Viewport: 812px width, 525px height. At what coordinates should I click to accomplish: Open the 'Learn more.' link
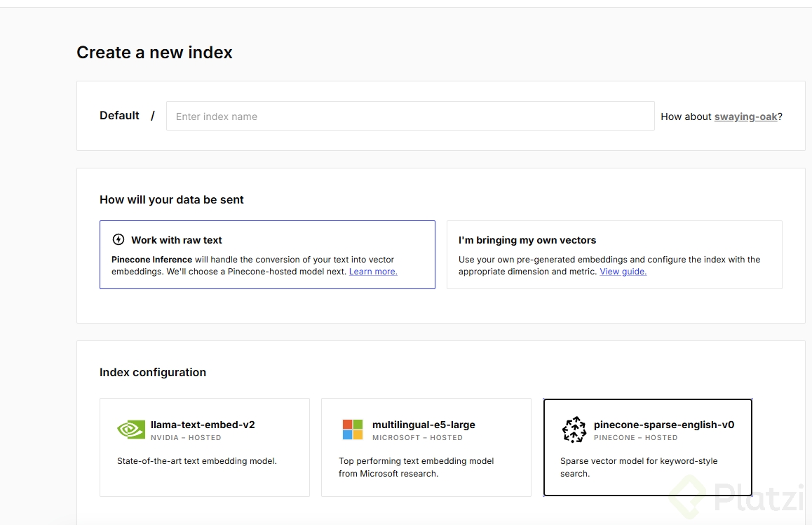(x=373, y=272)
